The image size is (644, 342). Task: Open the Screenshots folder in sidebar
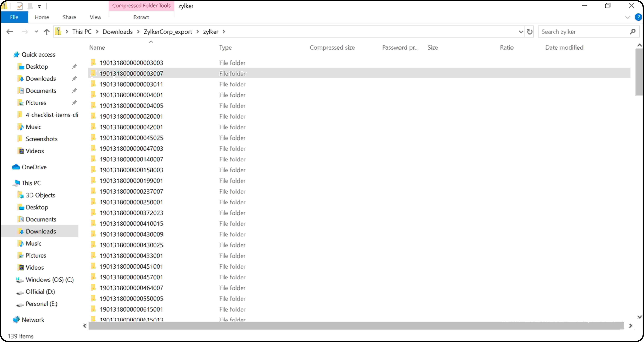[42, 139]
